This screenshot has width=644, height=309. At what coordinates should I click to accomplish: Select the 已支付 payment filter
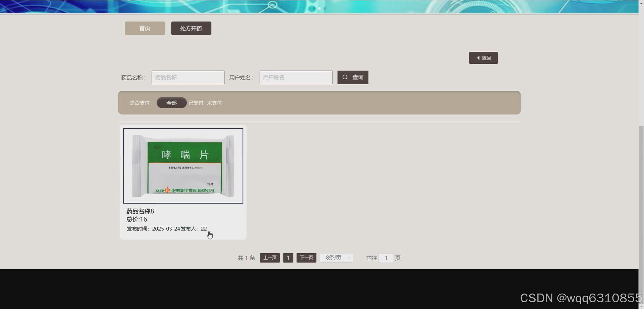pyautogui.click(x=196, y=103)
